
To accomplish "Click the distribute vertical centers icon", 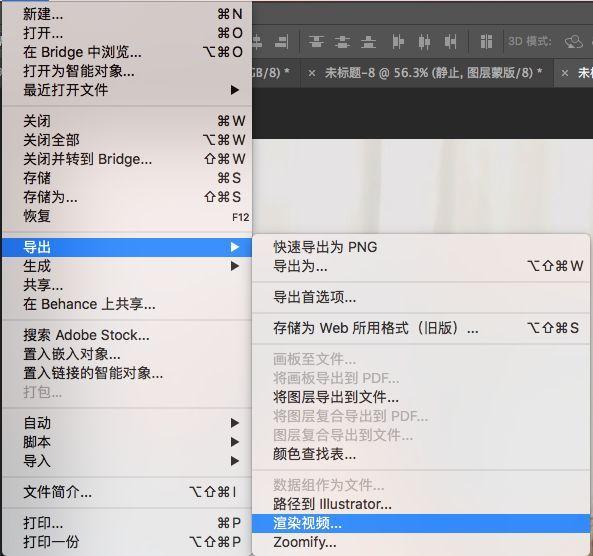I will (x=342, y=42).
